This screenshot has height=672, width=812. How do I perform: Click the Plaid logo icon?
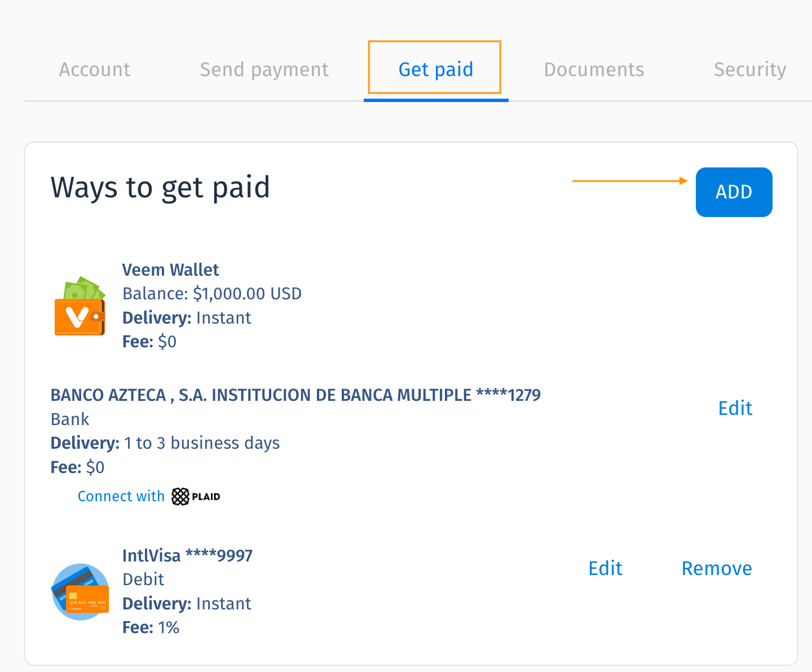[x=196, y=497]
